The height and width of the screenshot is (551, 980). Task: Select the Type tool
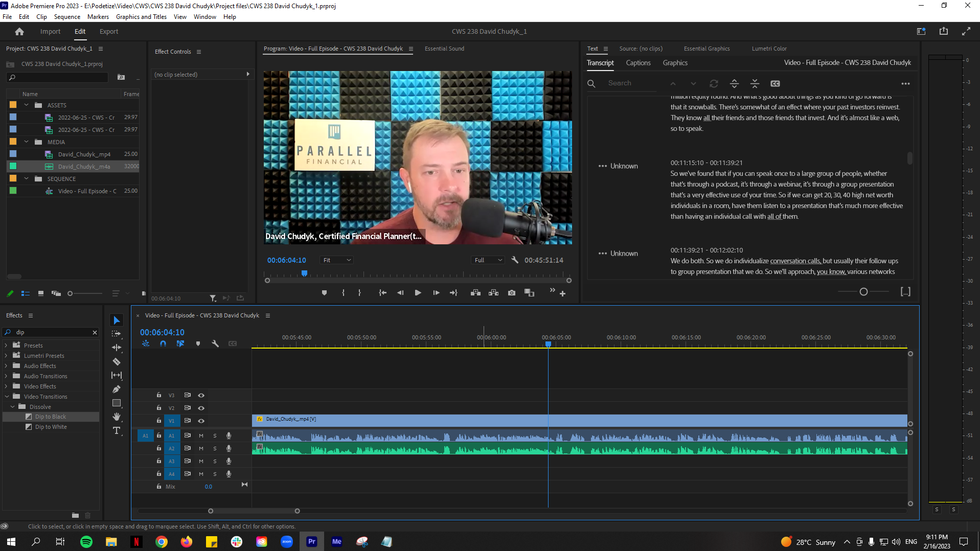(117, 430)
